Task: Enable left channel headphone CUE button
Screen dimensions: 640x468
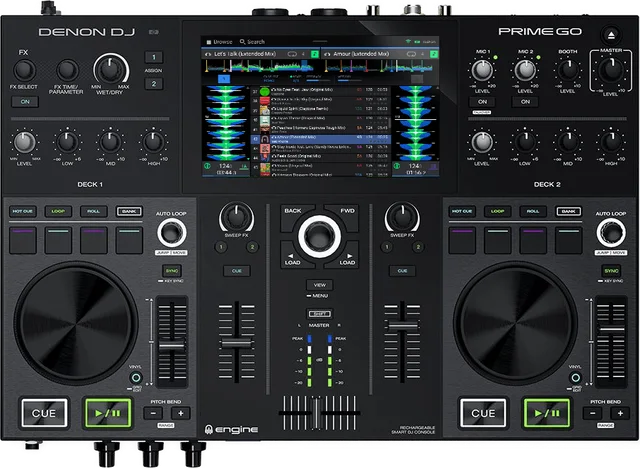Action: [x=237, y=271]
